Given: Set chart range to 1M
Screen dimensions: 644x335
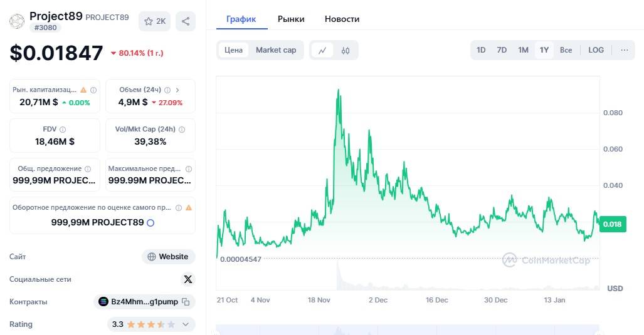Looking at the screenshot, I should click(523, 50).
